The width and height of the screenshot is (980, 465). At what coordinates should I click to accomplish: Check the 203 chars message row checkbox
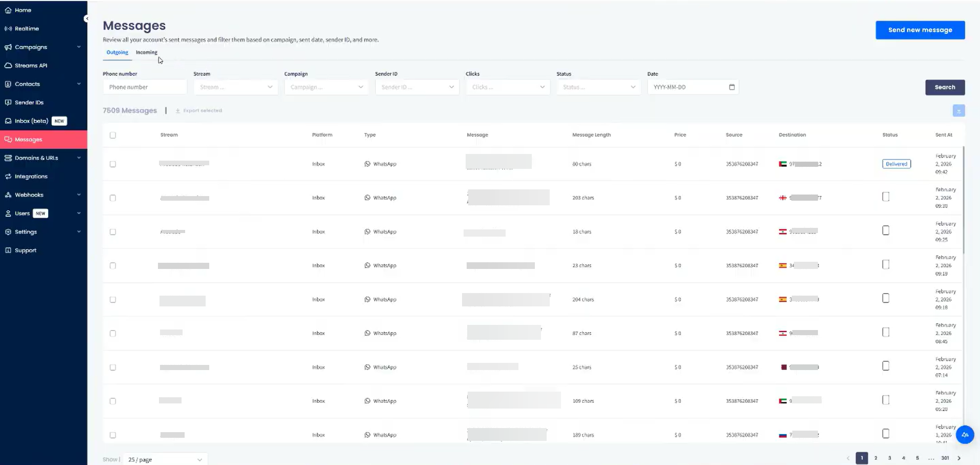tap(113, 198)
